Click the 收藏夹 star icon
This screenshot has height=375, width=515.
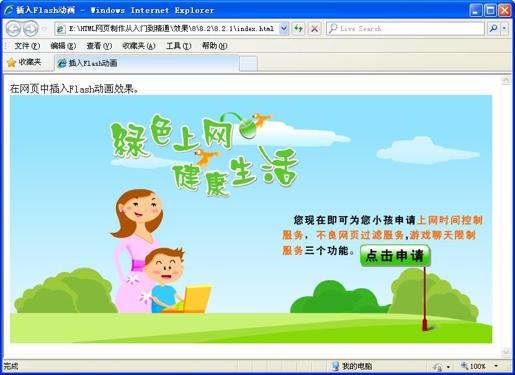[x=12, y=62]
